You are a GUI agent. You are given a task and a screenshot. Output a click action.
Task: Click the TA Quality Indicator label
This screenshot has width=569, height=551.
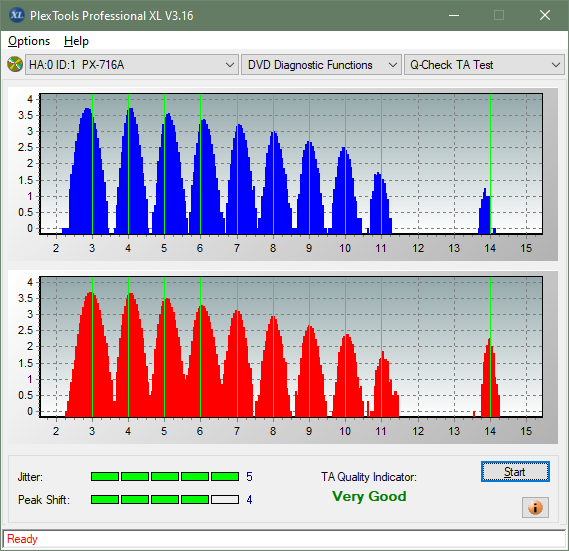coord(369,477)
